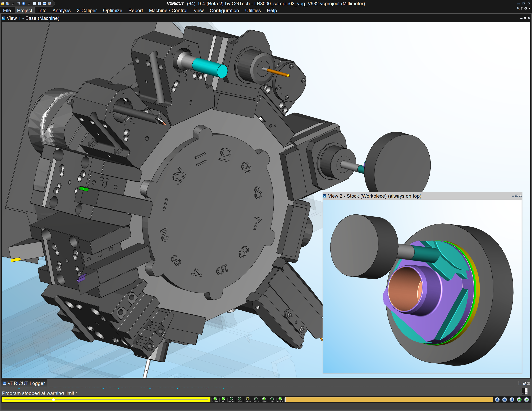Image resolution: width=532 pixels, height=411 pixels.
Task: Open the View menu
Action: pyautogui.click(x=198, y=10)
